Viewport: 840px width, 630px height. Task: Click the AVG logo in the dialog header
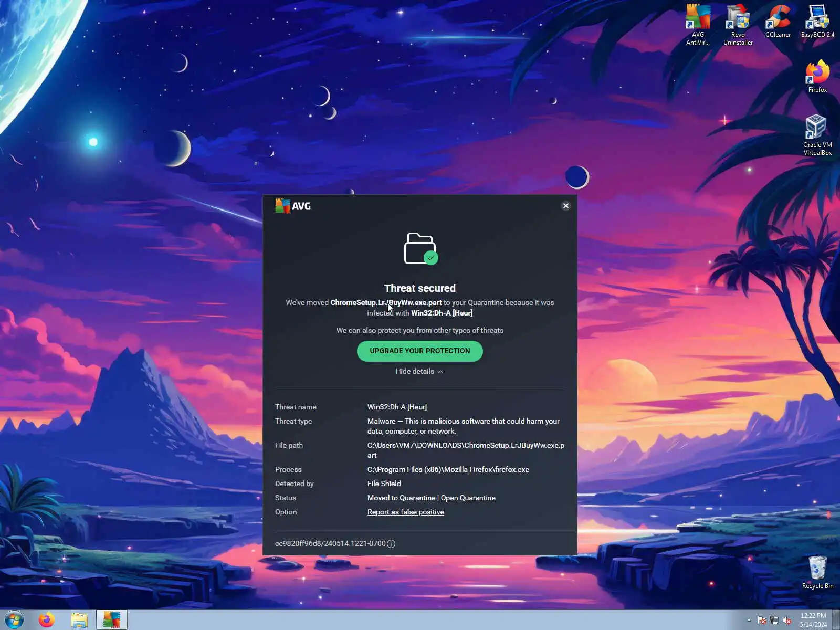coord(293,206)
